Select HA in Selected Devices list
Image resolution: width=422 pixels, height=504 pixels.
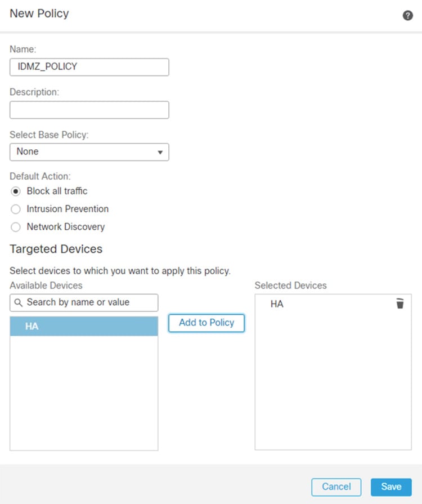click(277, 304)
